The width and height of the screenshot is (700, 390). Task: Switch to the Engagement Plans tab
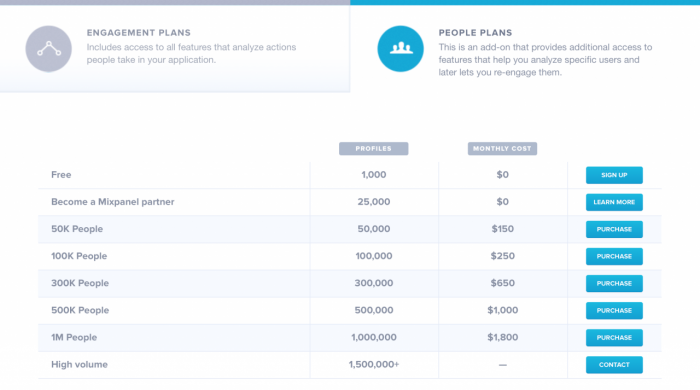pos(175,48)
